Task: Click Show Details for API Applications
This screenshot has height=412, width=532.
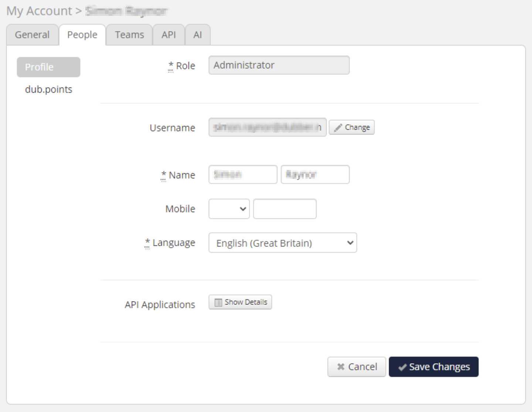Action: [240, 302]
